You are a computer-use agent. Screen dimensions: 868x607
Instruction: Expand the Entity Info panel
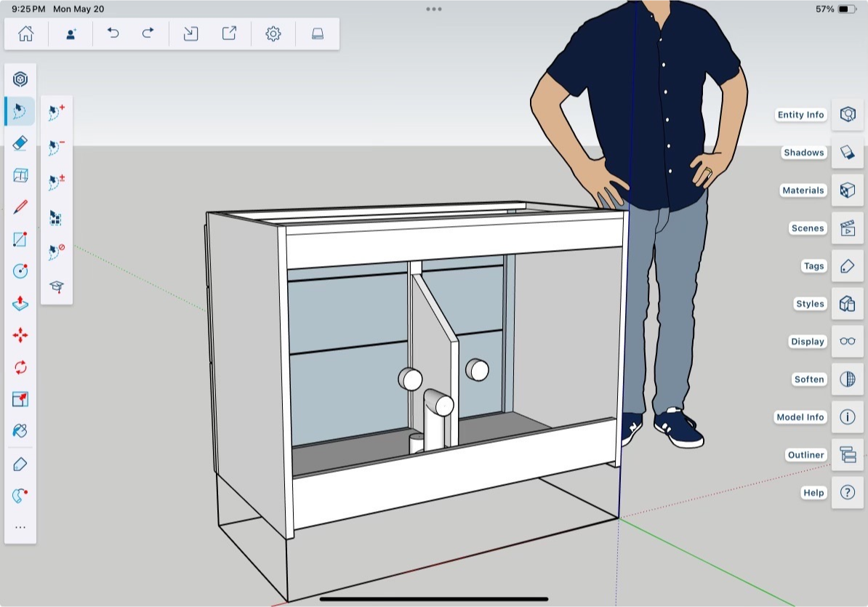pyautogui.click(x=847, y=115)
